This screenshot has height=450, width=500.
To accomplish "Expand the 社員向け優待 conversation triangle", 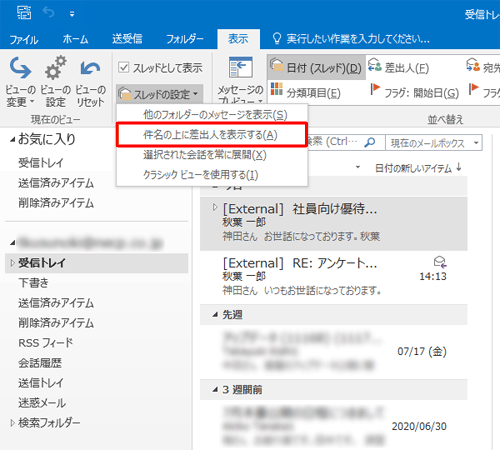I will tap(215, 208).
